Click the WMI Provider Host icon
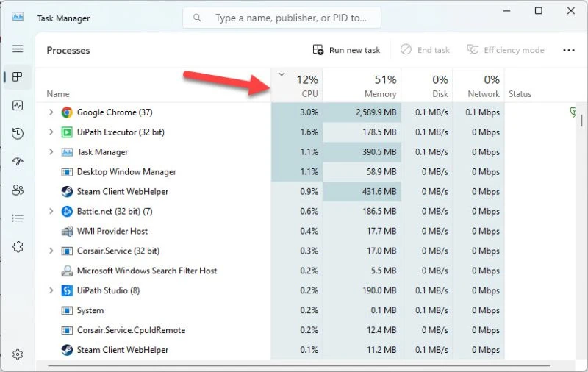This screenshot has width=588, height=372. pos(67,231)
